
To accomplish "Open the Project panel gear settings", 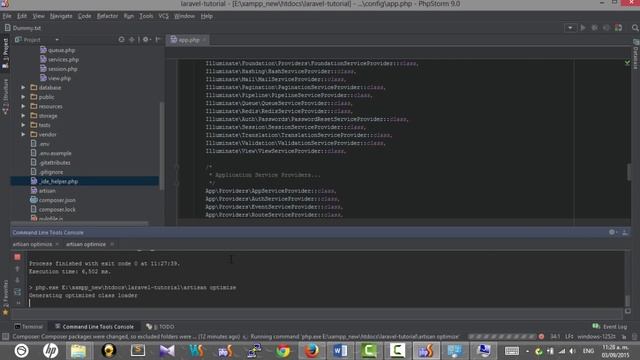I will 146,40.
